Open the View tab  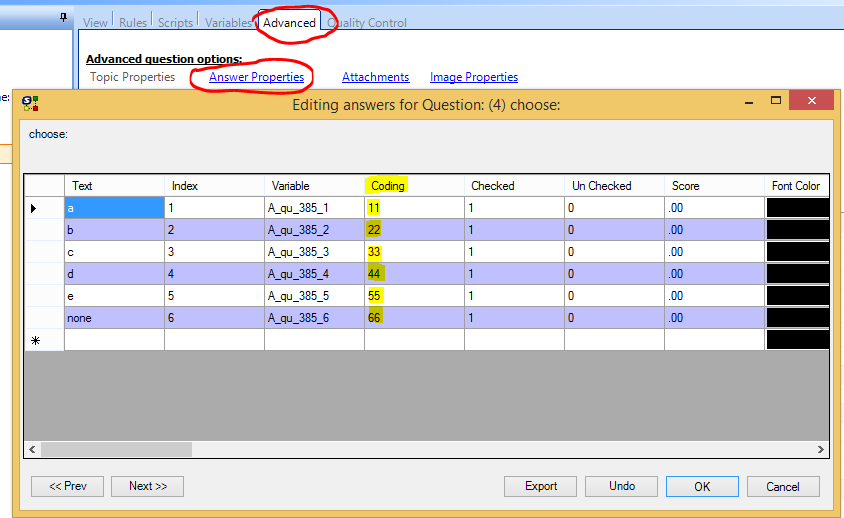[x=95, y=23]
